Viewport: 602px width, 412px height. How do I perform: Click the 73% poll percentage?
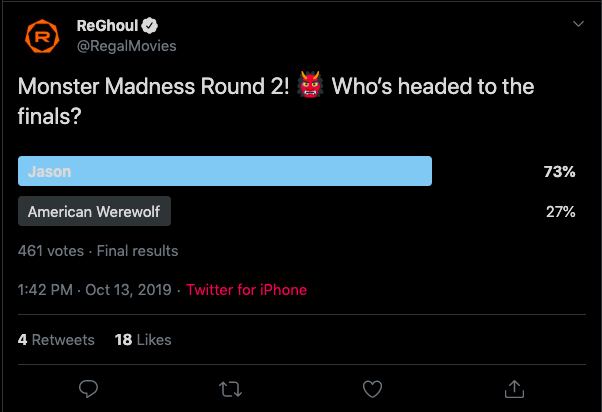click(559, 172)
